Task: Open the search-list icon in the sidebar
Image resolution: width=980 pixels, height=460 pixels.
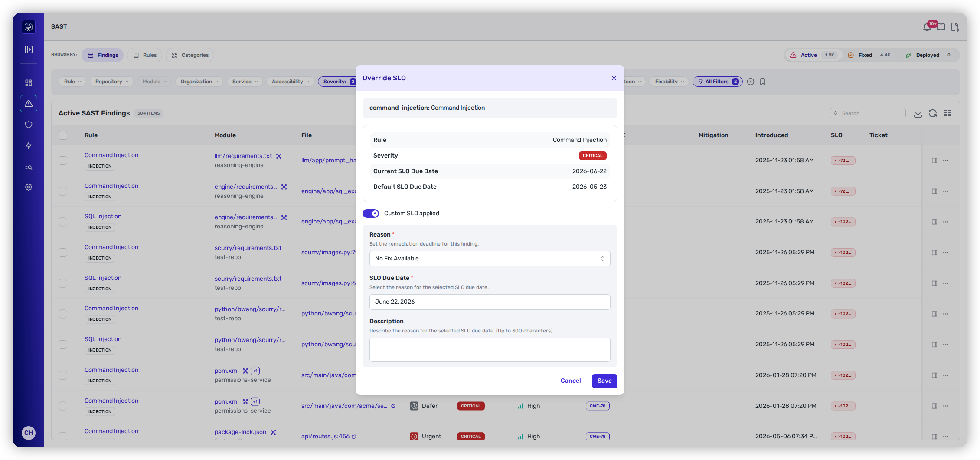Action: pos(29,166)
